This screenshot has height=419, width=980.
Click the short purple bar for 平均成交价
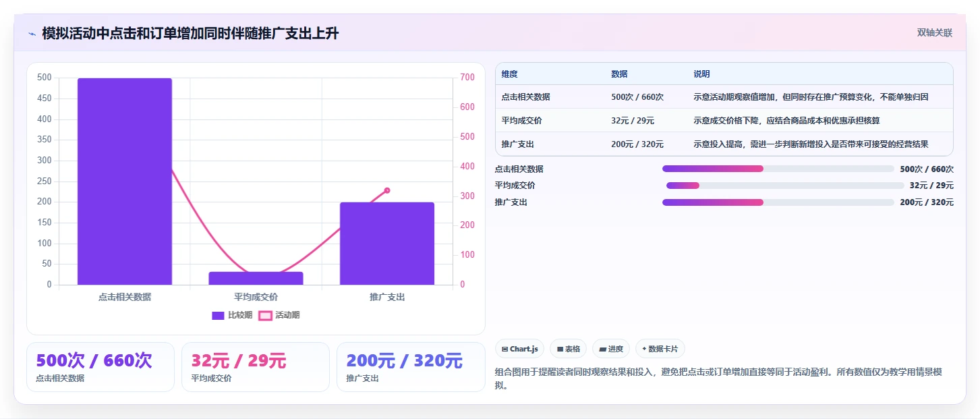click(256, 278)
